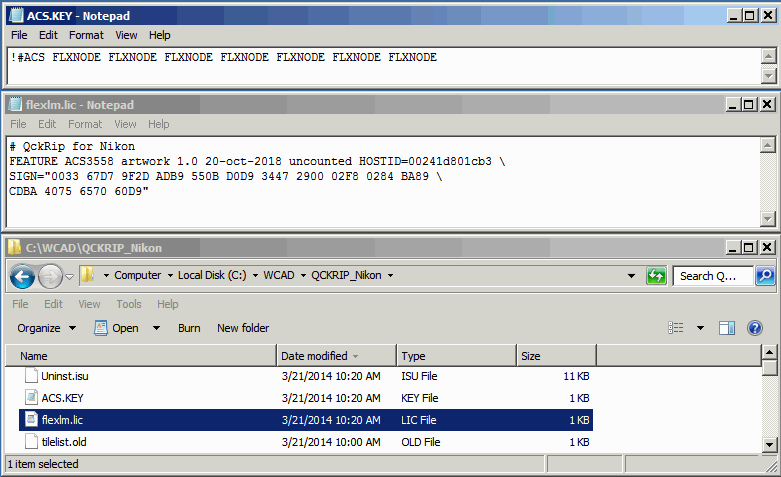Click the Uninst.isu file icon
Viewport: 781px width, 477px height.
coord(31,375)
